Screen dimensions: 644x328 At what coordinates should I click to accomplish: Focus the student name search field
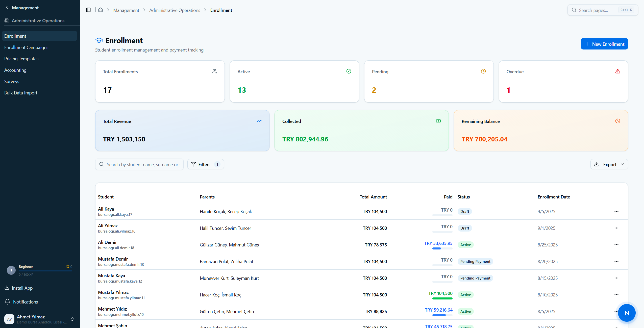click(x=139, y=164)
